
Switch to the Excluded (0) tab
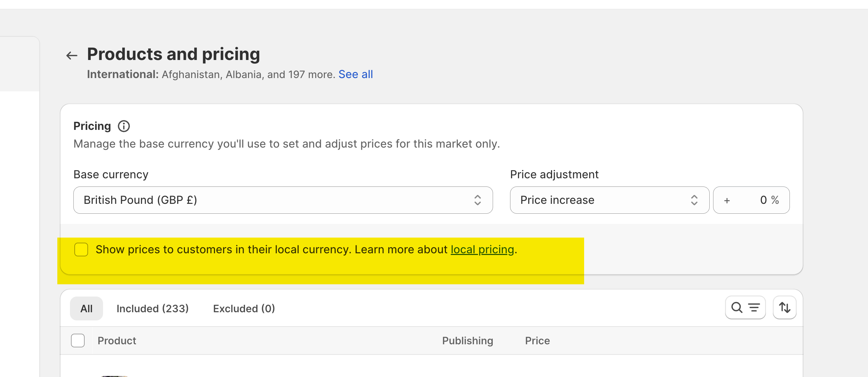tap(244, 308)
